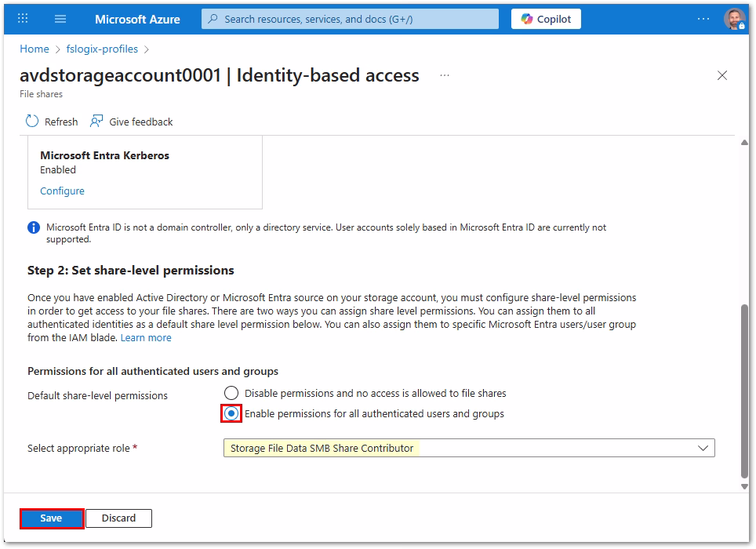Click the Enabled status text
The image size is (756, 549).
58,169
